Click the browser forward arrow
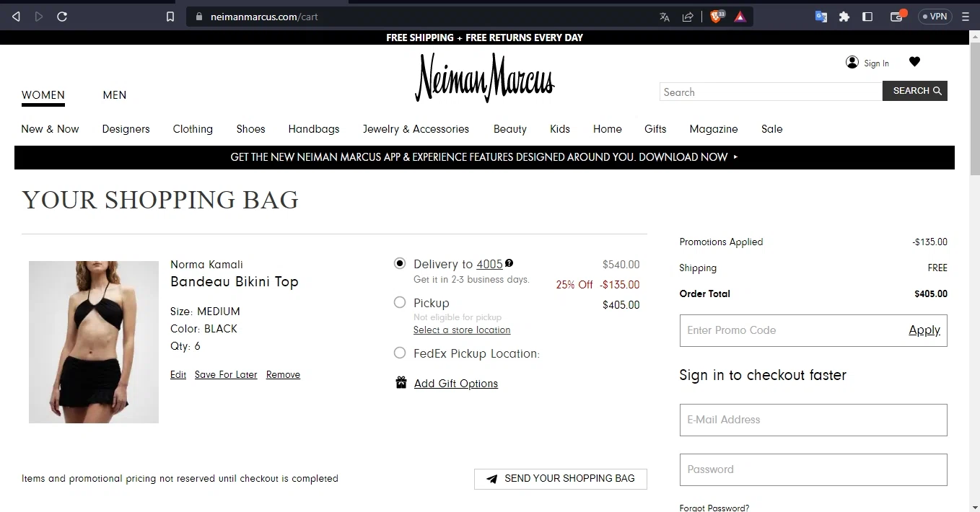The image size is (980, 512). [x=39, y=17]
